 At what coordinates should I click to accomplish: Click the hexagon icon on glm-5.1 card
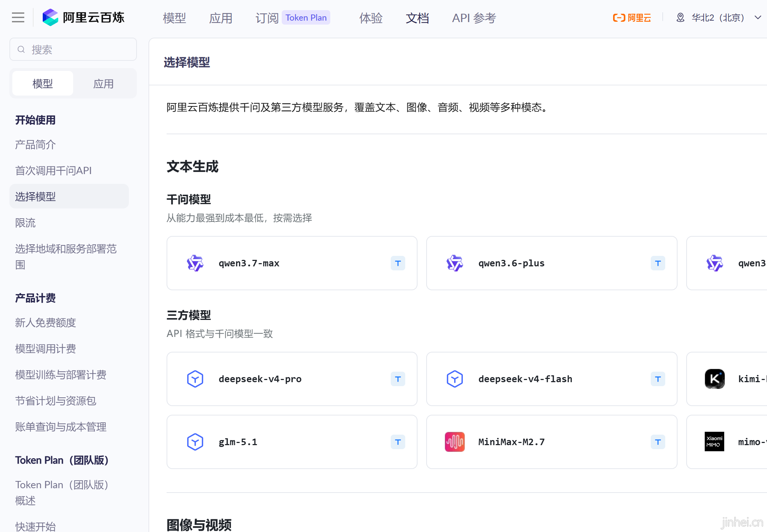(x=195, y=442)
